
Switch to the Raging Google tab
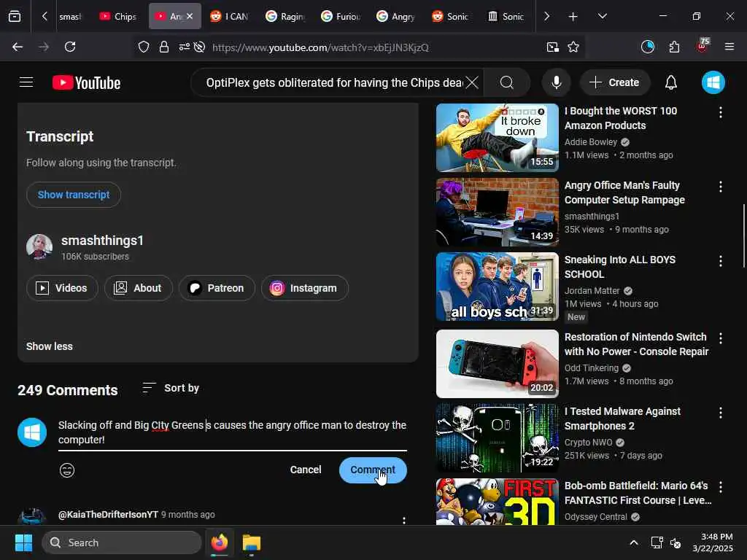pyautogui.click(x=285, y=16)
